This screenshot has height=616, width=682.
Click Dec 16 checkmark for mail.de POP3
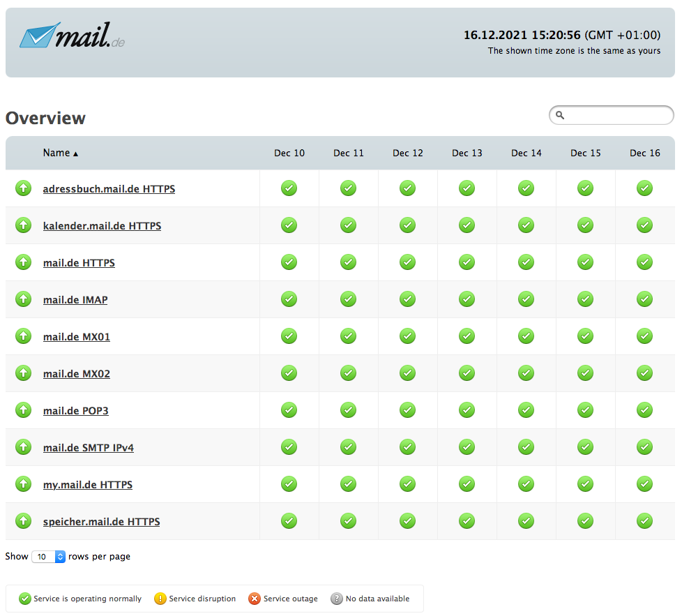644,410
